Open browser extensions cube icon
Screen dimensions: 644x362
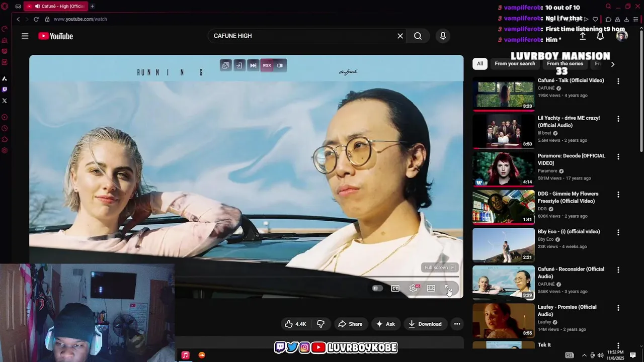pos(608,19)
